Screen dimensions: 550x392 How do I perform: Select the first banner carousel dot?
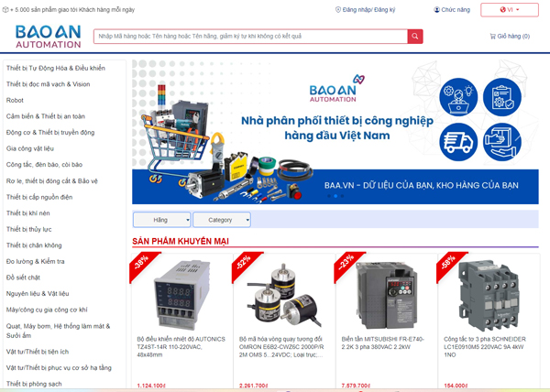[x=329, y=196]
